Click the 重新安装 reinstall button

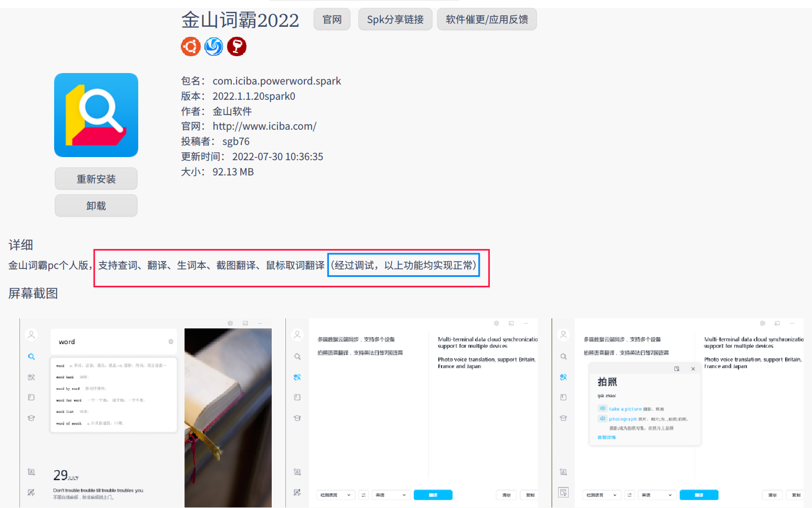pos(96,179)
